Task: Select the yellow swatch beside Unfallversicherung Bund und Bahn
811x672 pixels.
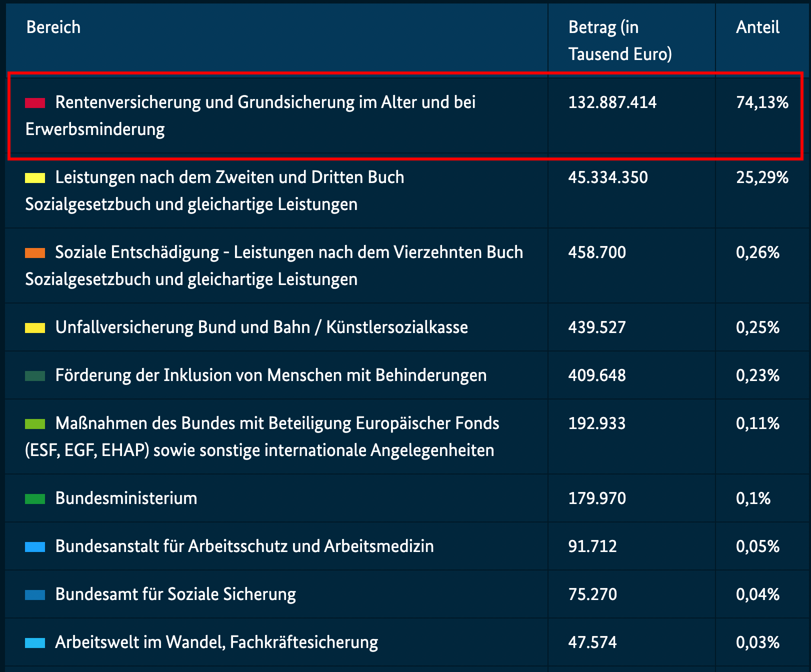Action: coord(35,328)
